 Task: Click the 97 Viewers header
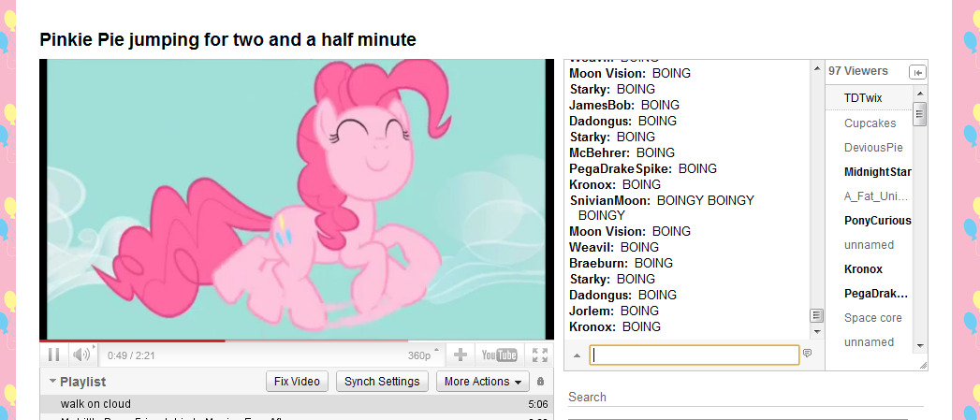click(x=858, y=71)
